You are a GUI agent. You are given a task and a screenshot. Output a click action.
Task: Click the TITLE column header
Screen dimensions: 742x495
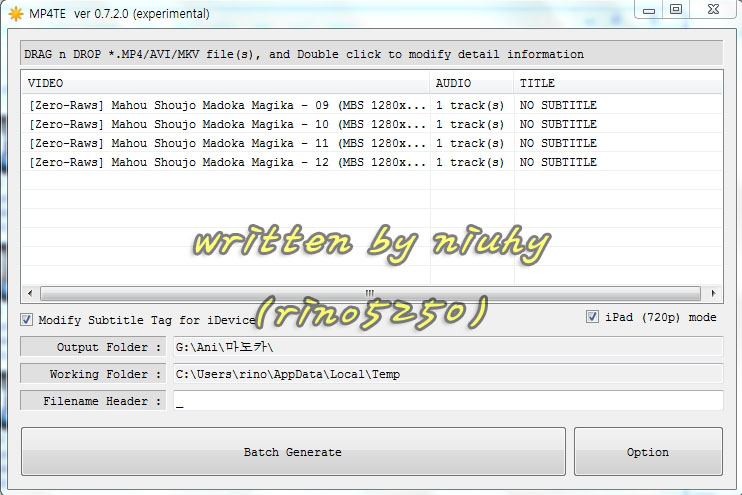pyautogui.click(x=618, y=83)
